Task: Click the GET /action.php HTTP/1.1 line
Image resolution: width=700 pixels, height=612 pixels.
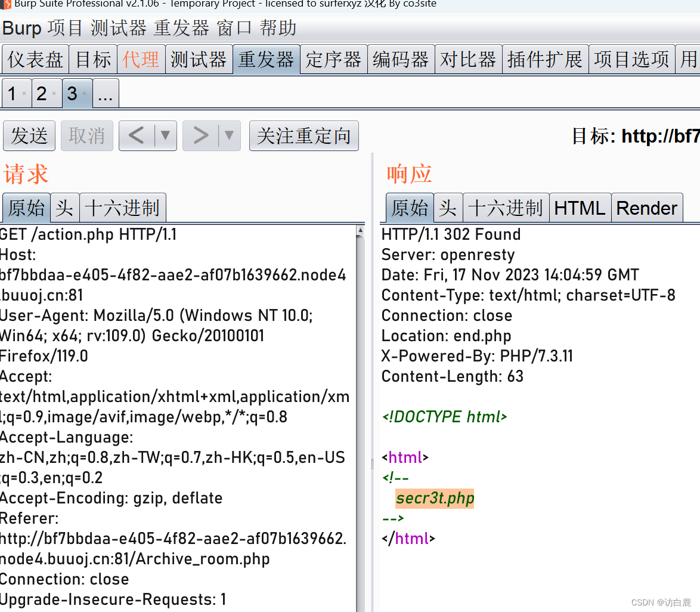Action: (88, 234)
